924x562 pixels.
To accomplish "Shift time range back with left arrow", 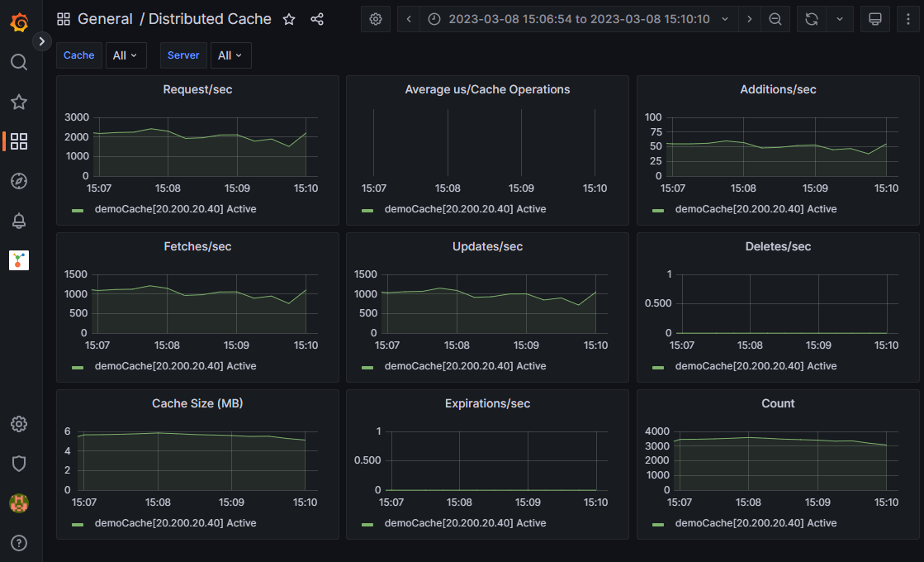I will (x=409, y=18).
